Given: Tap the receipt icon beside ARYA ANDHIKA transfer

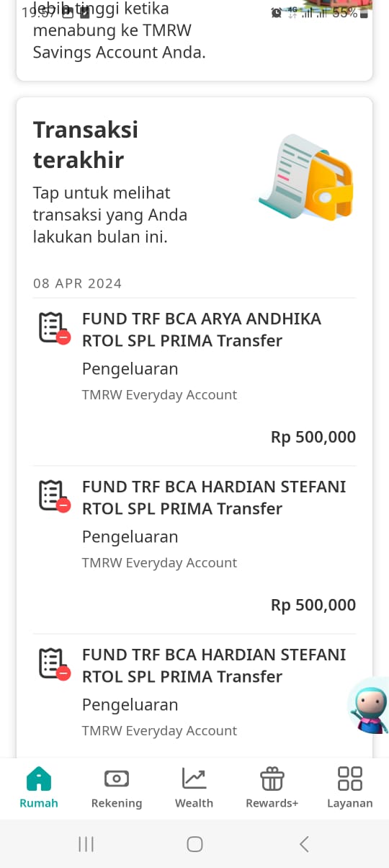Looking at the screenshot, I should coord(53,328).
